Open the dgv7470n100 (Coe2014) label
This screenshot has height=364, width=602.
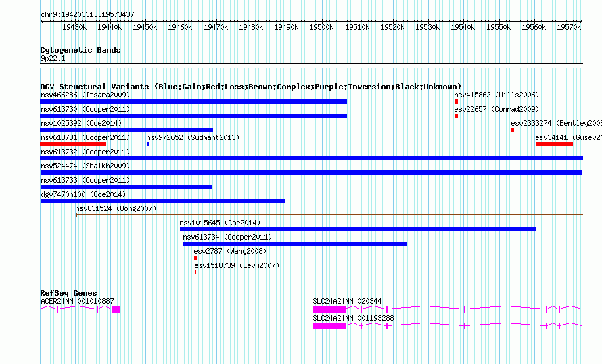pyautogui.click(x=83, y=194)
